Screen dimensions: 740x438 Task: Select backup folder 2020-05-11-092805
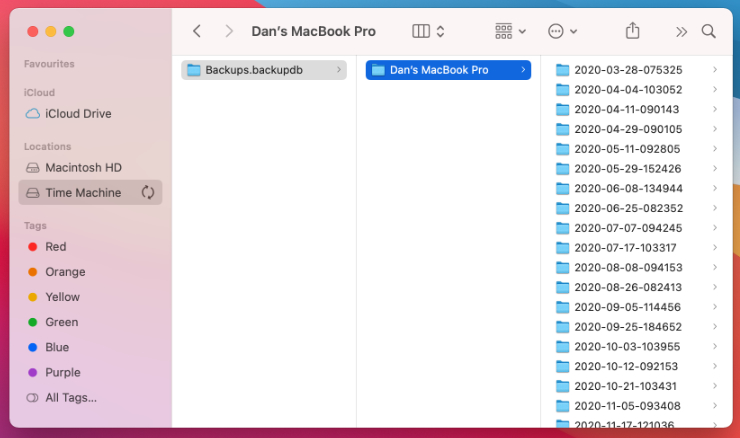coord(637,149)
